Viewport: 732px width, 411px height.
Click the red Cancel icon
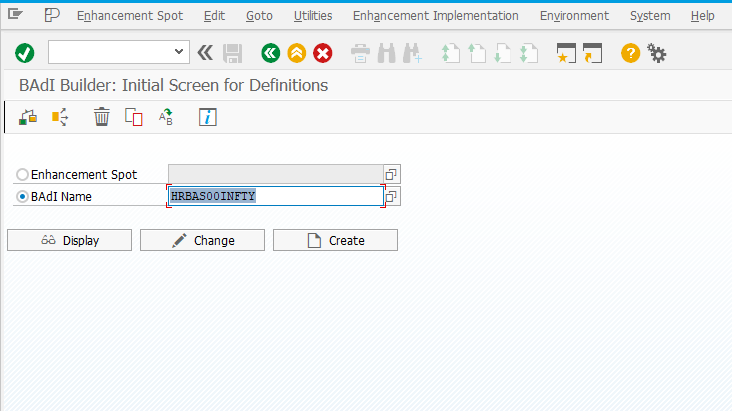coord(323,53)
